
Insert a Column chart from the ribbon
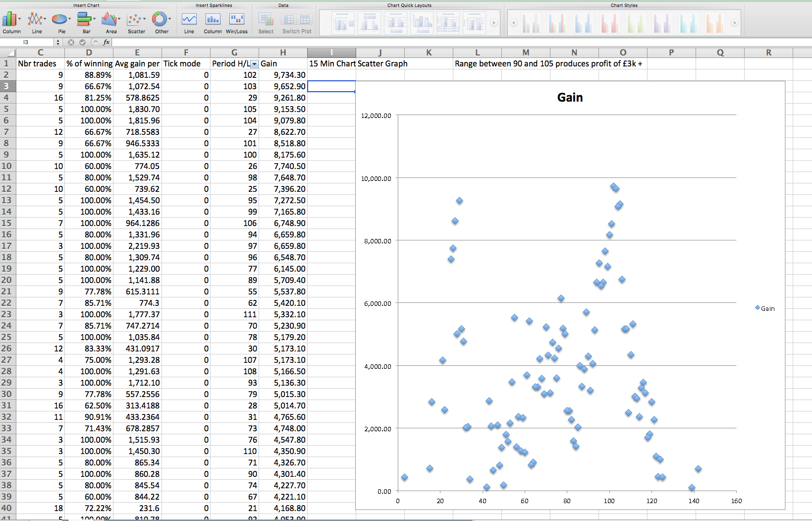tap(9, 20)
